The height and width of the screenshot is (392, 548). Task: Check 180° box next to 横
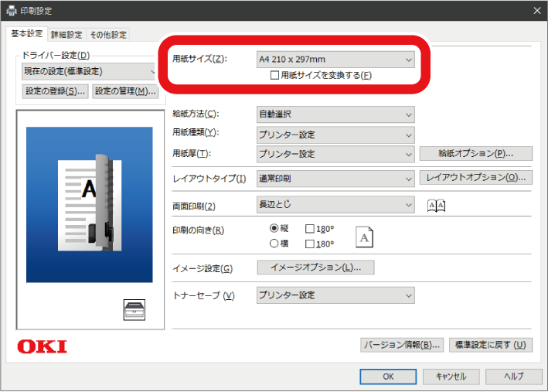click(310, 244)
